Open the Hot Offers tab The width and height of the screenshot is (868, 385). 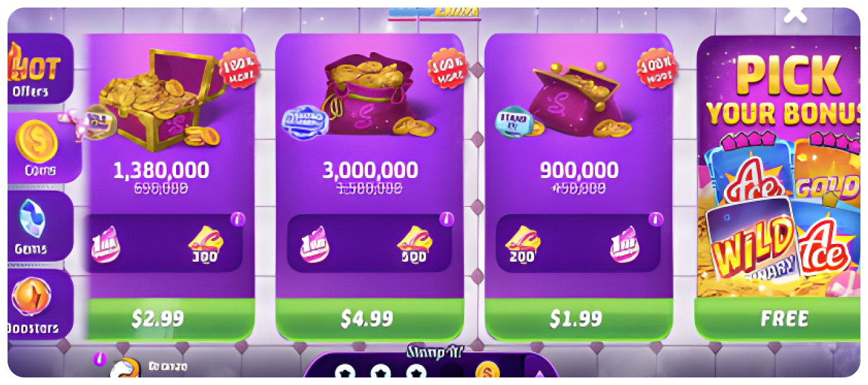[39, 69]
